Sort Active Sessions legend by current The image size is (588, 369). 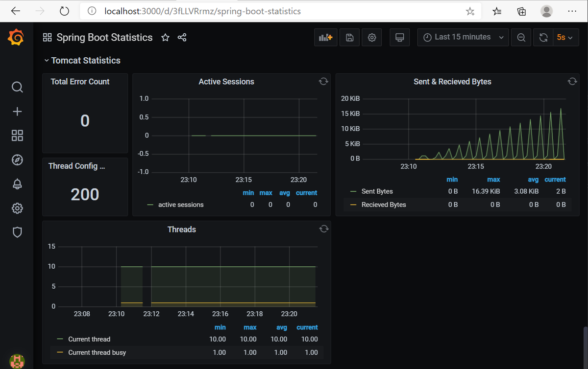(307, 193)
